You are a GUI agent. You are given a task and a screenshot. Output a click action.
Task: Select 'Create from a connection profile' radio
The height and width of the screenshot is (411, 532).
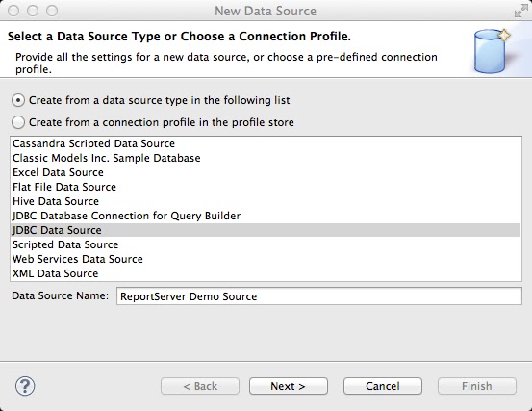click(x=18, y=122)
